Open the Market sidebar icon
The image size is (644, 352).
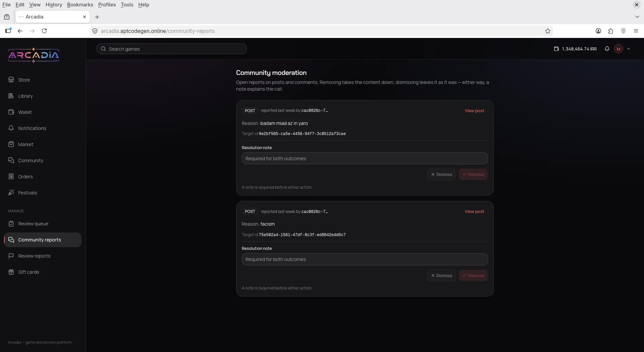[11, 144]
